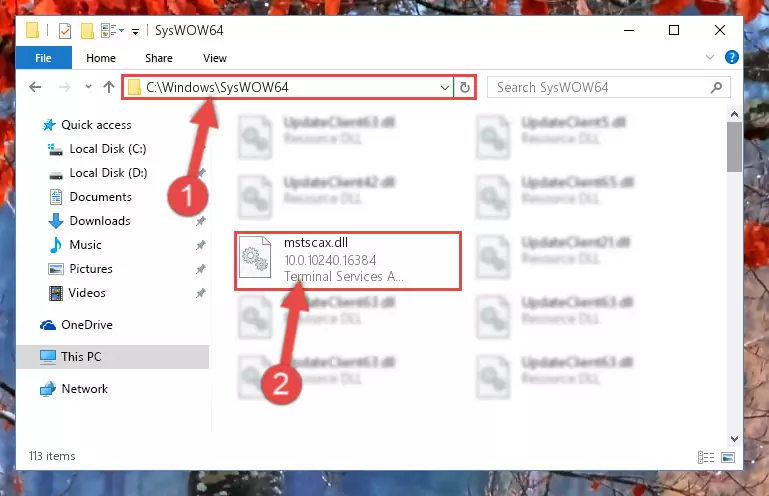Click the OneDrive cloud icon

coord(48,325)
